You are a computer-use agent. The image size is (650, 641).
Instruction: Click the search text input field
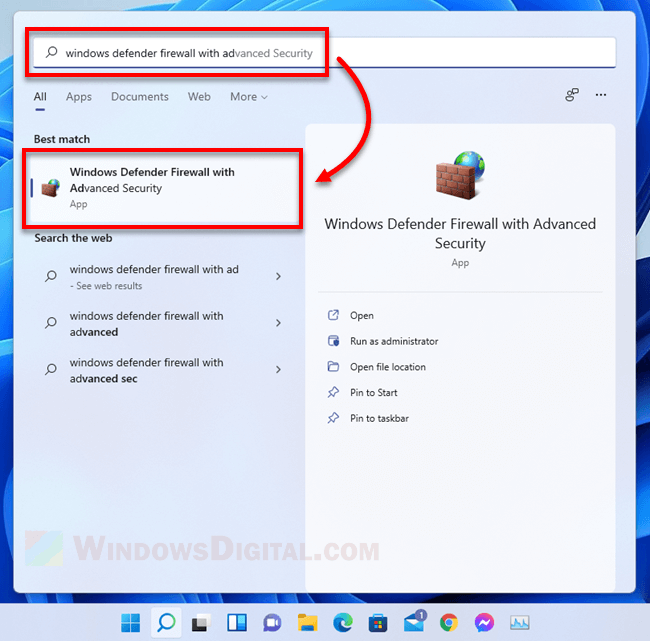pos(324,52)
